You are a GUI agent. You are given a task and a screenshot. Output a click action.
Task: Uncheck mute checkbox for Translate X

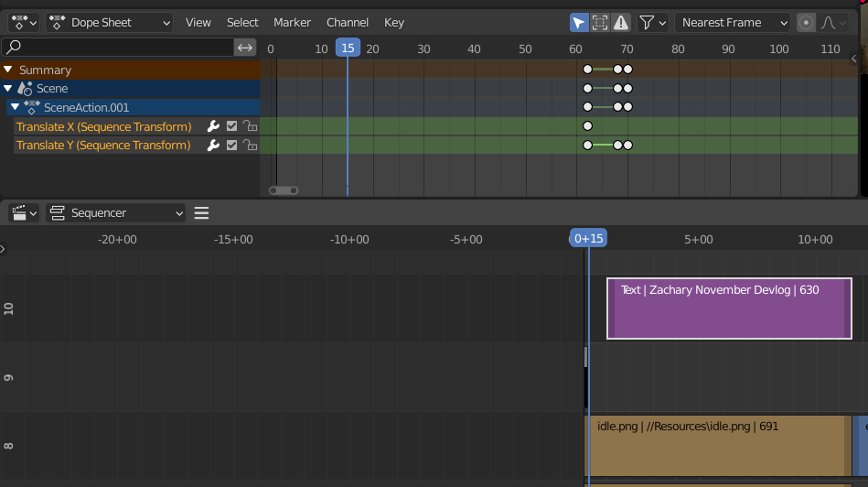[x=231, y=126]
